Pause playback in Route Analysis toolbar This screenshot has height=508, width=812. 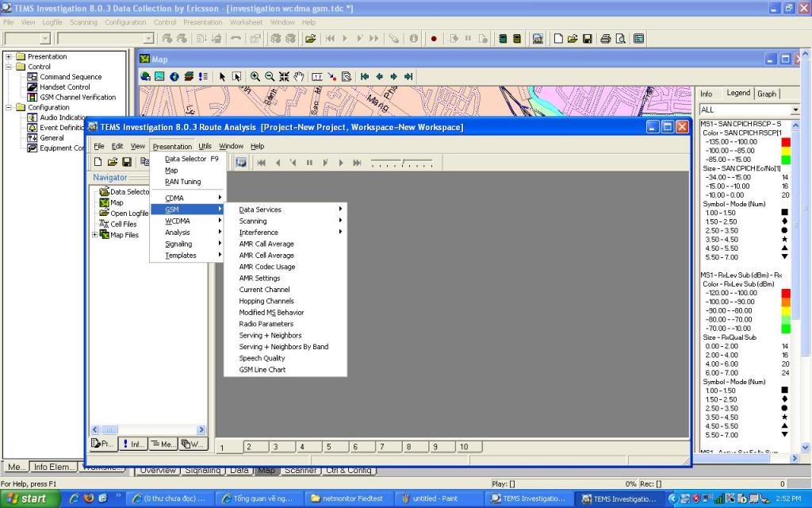coord(309,163)
